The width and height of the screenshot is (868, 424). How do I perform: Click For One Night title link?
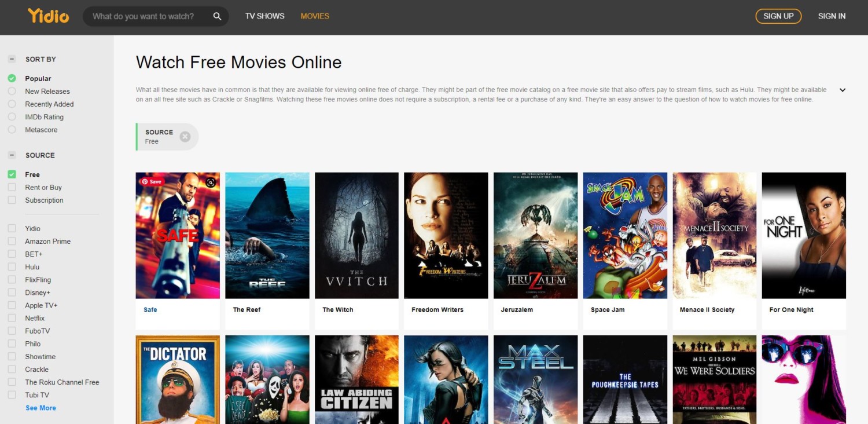(x=791, y=310)
